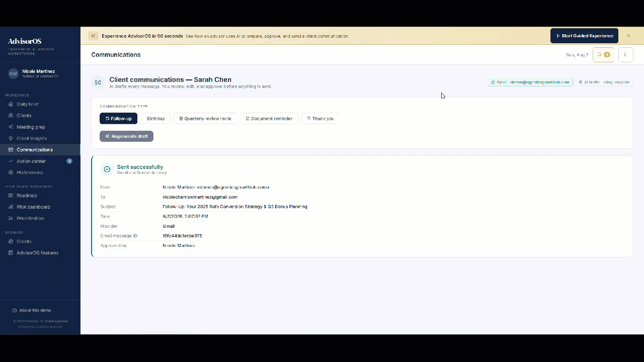Click the AI drafts using template chip
This screenshot has height=362, width=644.
604,82
